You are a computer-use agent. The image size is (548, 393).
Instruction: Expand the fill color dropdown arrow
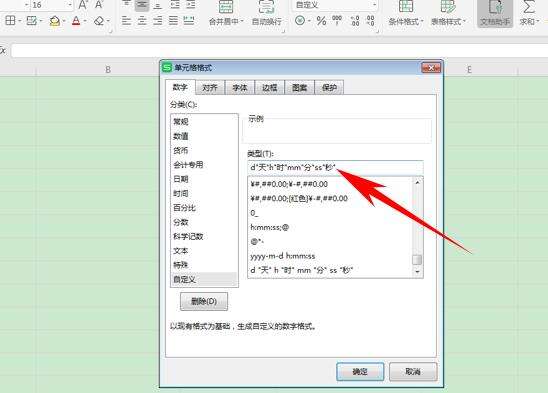point(64,21)
